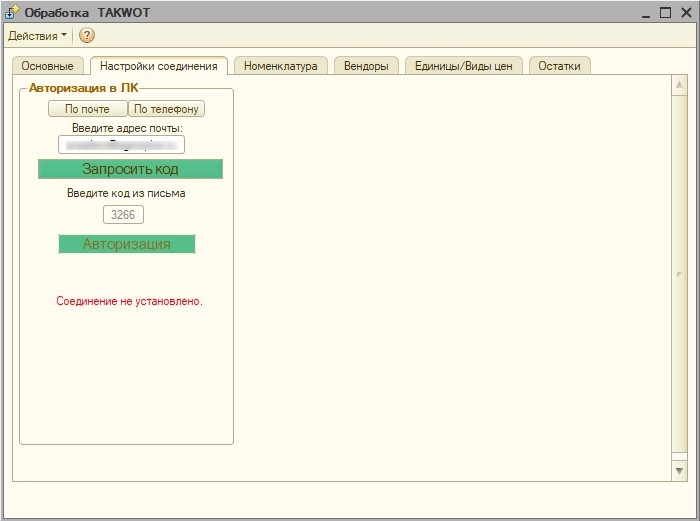Image resolution: width=700 pixels, height=521 pixels.
Task: Minimize the Обработка TAKWOT window
Action: pos(643,13)
